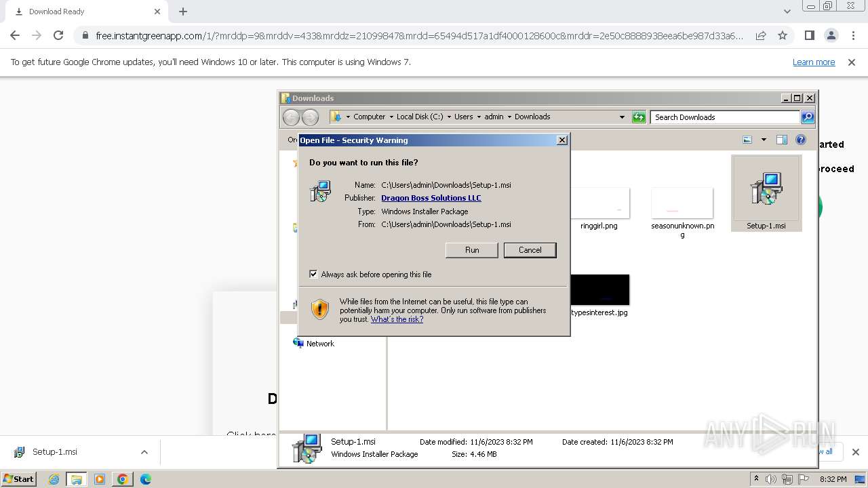The width and height of the screenshot is (868, 488).
Task: Select Network in the navigation pane
Action: (313, 344)
